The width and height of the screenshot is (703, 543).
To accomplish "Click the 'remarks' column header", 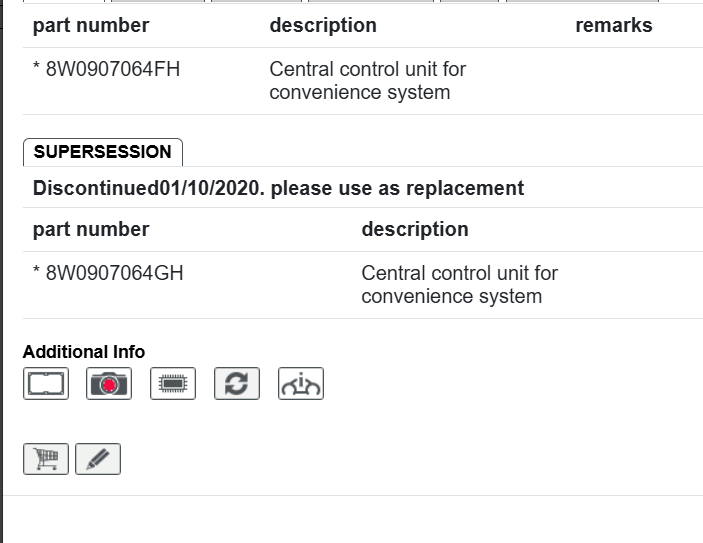I will pos(613,26).
